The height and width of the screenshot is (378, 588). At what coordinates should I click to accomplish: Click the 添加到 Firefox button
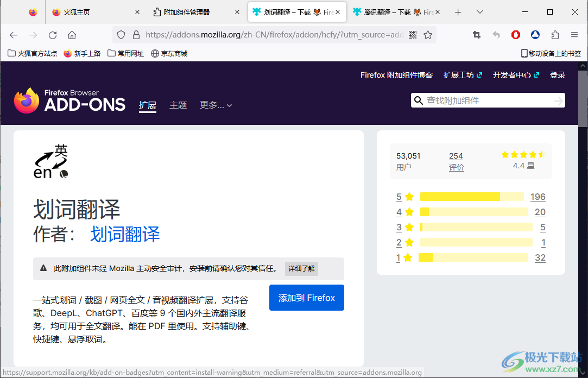click(x=307, y=298)
